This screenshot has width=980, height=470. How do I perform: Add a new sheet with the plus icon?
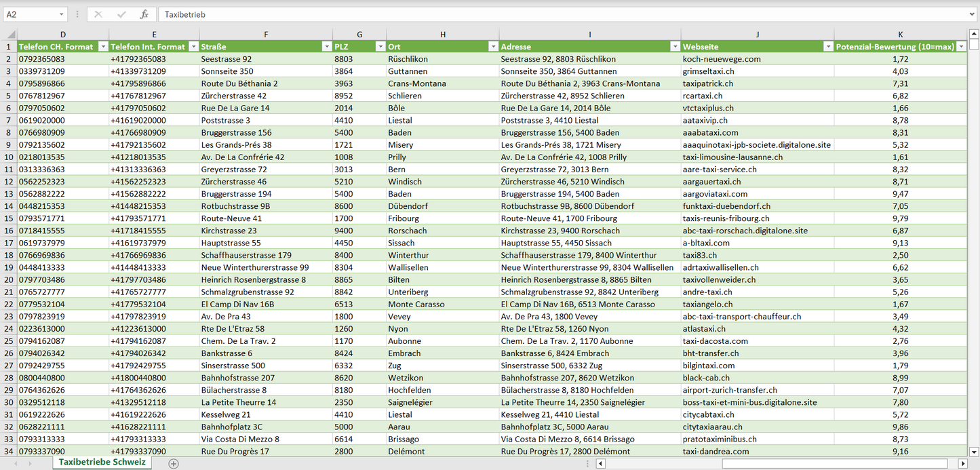(x=174, y=463)
